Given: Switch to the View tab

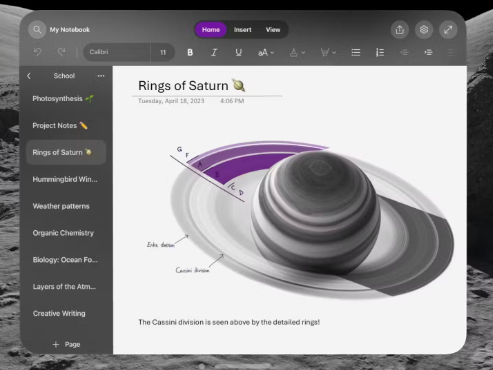Looking at the screenshot, I should pyautogui.click(x=273, y=30).
